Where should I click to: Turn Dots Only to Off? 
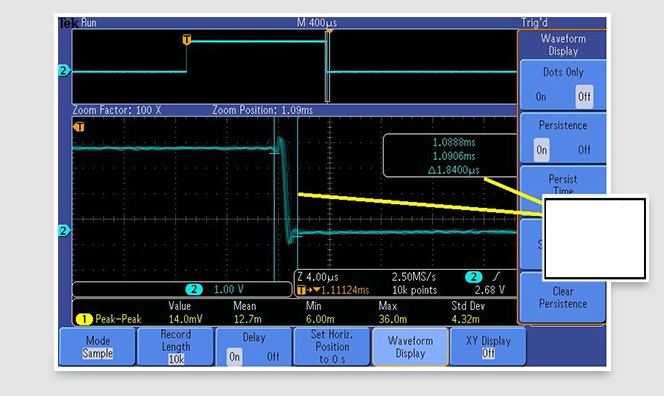tap(584, 97)
